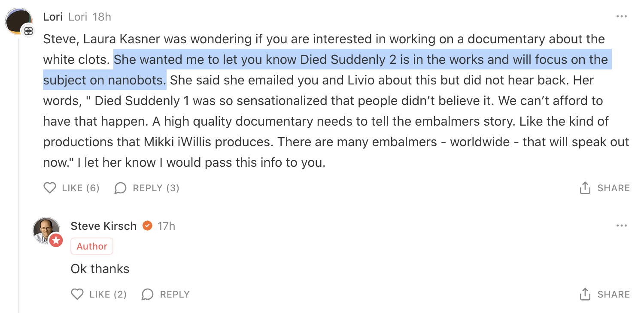This screenshot has height=313, width=644.
Task: Click the red Author tag
Action: click(92, 246)
